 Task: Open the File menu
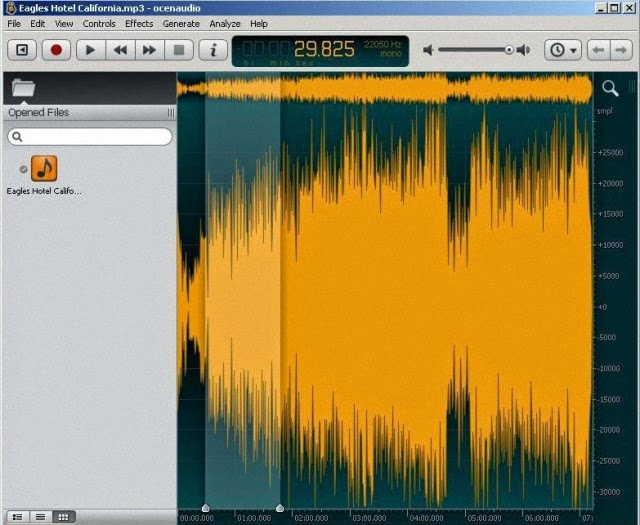14,24
